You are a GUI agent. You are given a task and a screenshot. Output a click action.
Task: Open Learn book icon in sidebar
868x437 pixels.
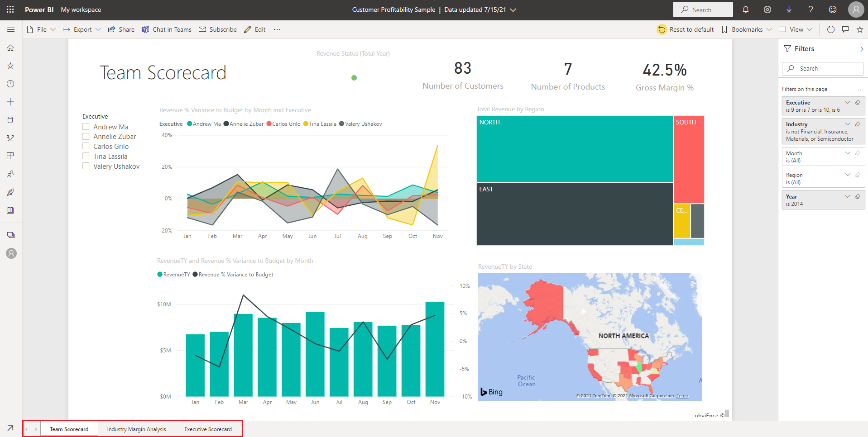[x=10, y=210]
